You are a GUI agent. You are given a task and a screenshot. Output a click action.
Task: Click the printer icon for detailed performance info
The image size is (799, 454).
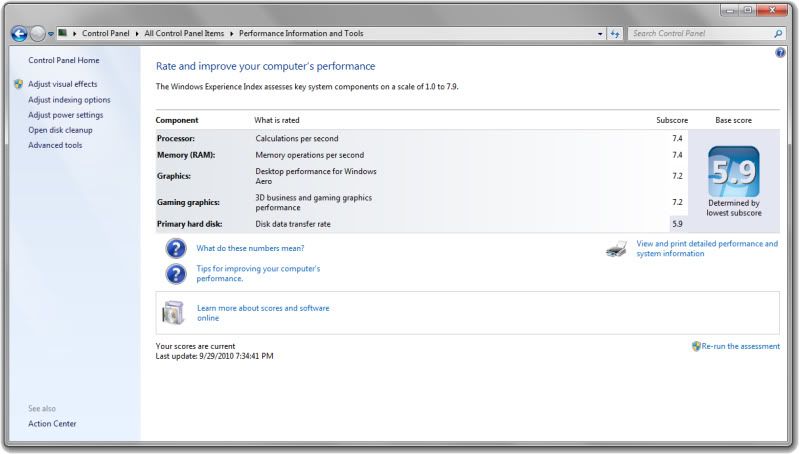point(617,249)
